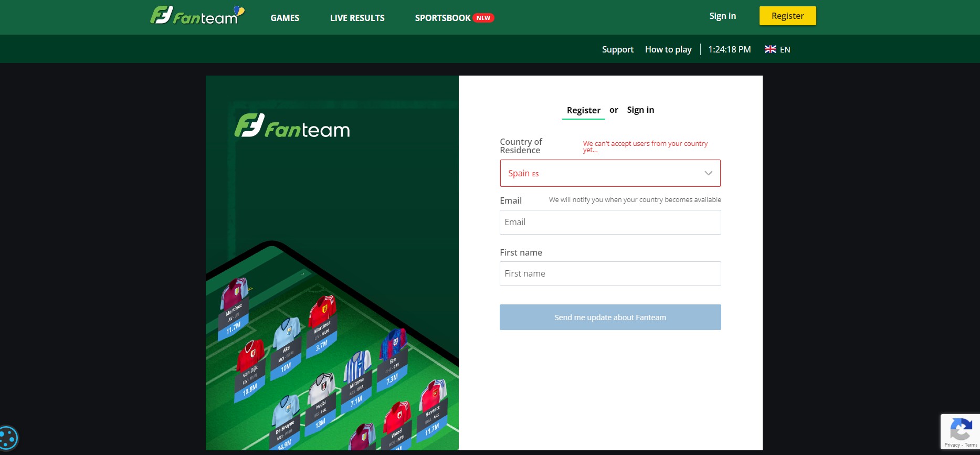Click the Fanteam logo on promo banner
This screenshot has height=455, width=980.
(x=292, y=126)
